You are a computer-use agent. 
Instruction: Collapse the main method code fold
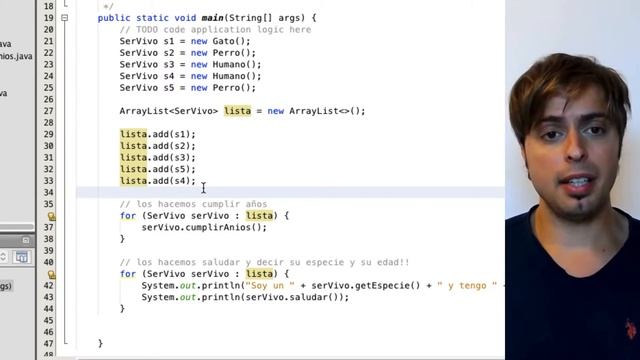[x=64, y=18]
